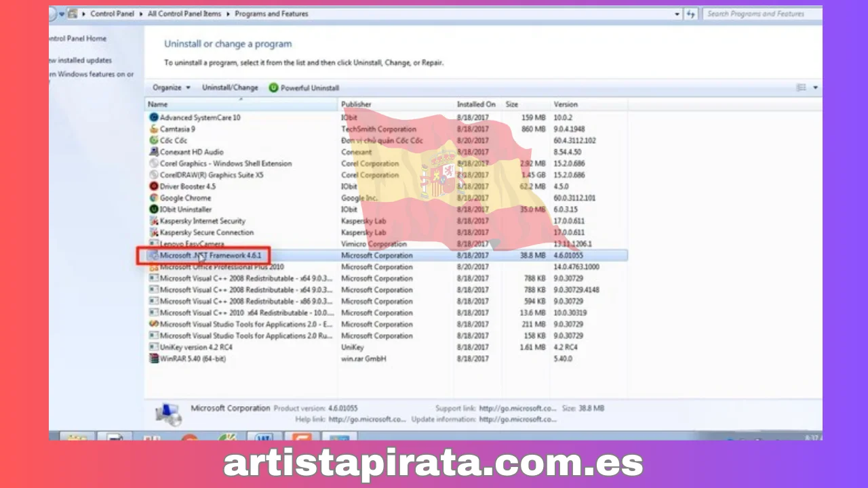This screenshot has width=868, height=488.
Task: Click the Control Panel icon in address bar
Action: [73, 14]
